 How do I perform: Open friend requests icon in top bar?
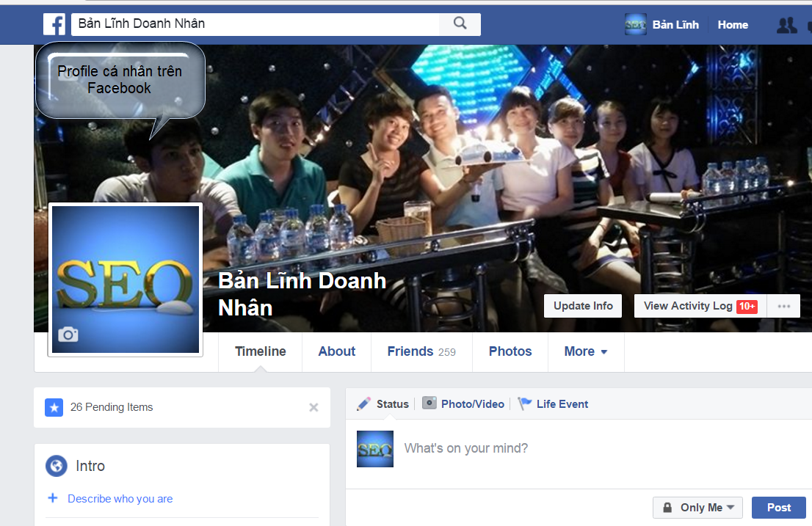click(786, 25)
